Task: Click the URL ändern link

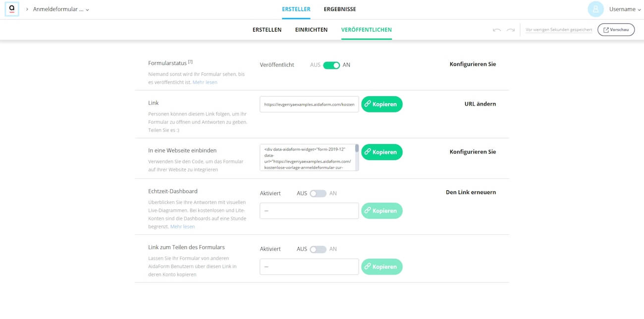Action: pyautogui.click(x=480, y=104)
